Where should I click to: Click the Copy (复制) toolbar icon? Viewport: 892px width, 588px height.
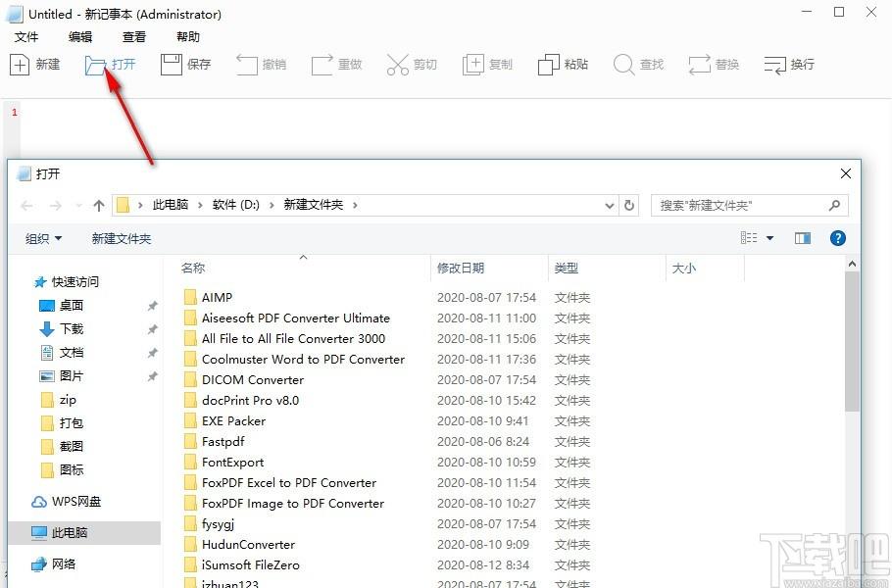click(x=473, y=65)
